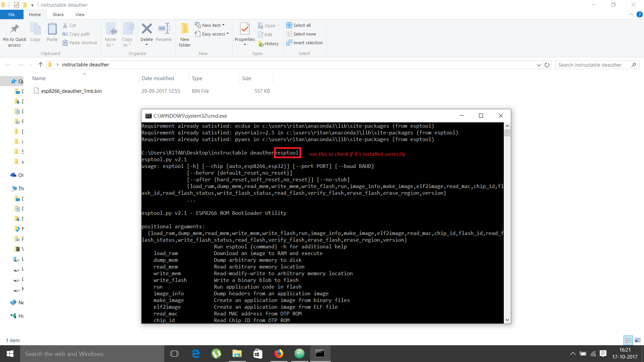Screen dimensions: 644x362
Task: Open Task View on the taskbar
Action: coord(174,354)
